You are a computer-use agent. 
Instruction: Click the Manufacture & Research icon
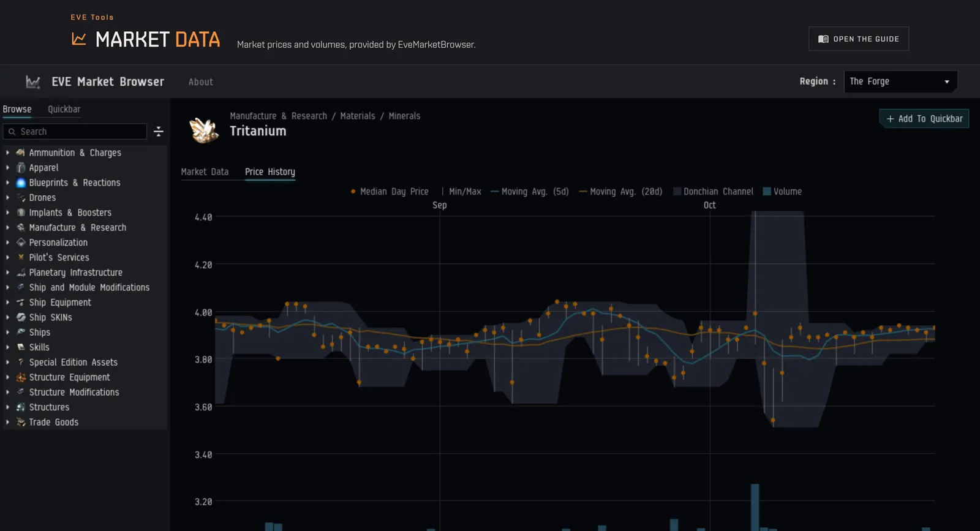tap(21, 227)
